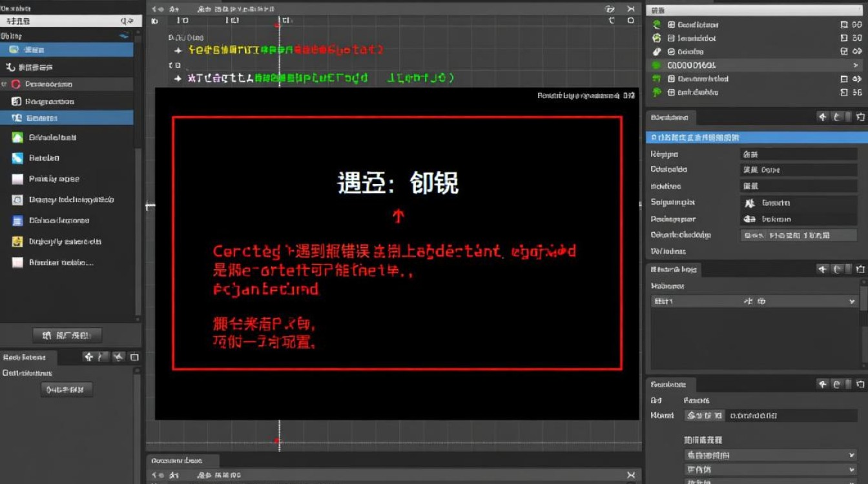Click green swirl icon in first right-list row
868x484 pixels.
coord(657,25)
